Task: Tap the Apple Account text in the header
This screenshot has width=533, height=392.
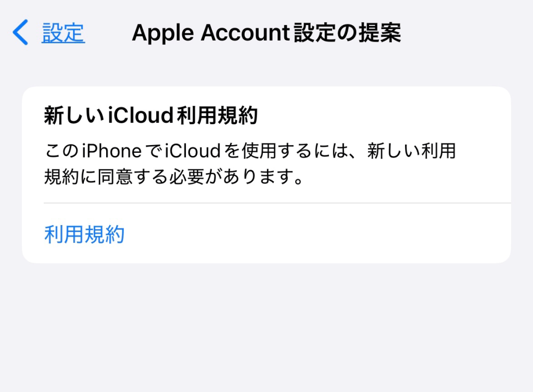Action: 211,33
